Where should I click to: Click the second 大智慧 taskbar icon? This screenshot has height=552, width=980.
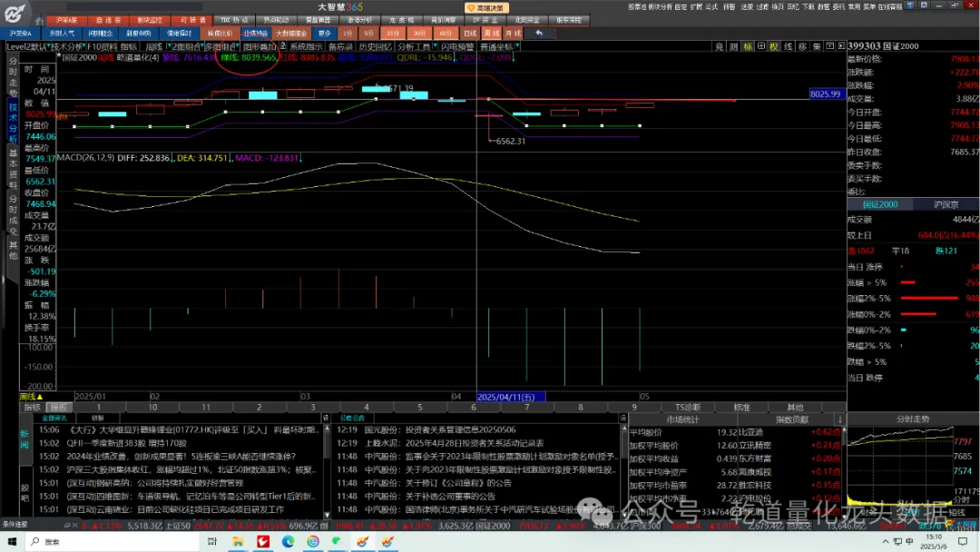[387, 541]
